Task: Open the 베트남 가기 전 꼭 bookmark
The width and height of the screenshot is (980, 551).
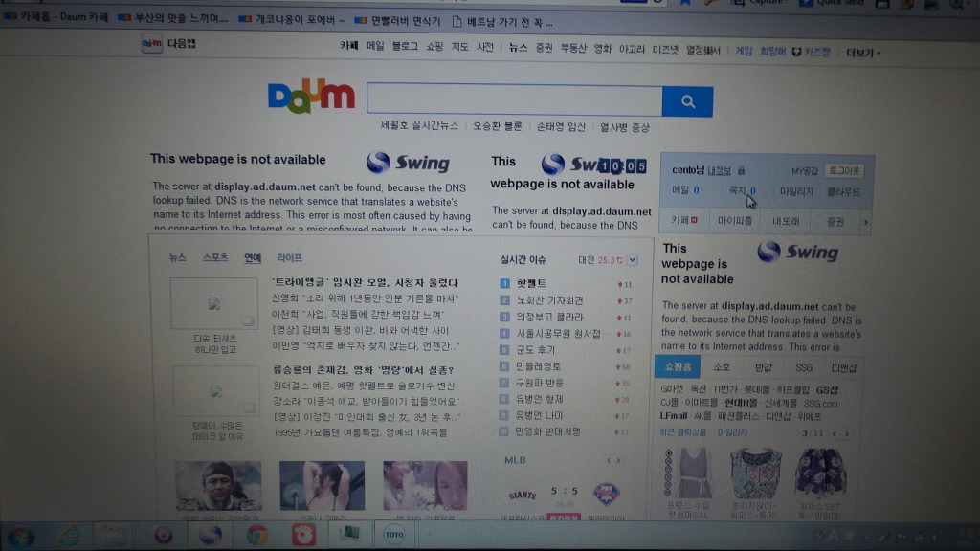Action: point(503,22)
